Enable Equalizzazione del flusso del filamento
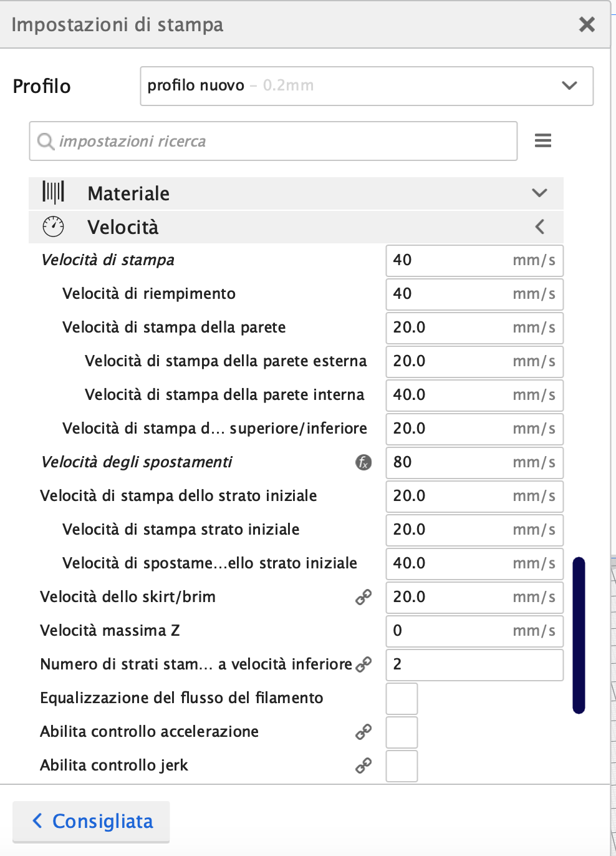616x856 pixels. coord(402,699)
